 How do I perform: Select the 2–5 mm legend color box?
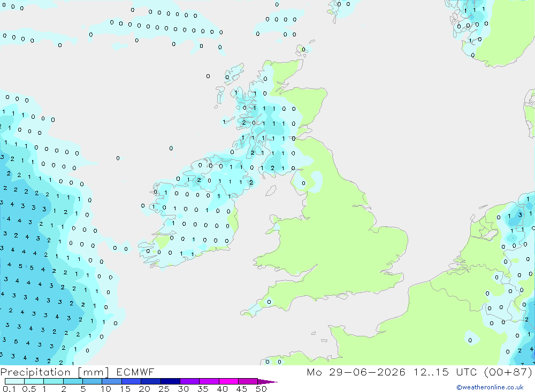pos(73,381)
